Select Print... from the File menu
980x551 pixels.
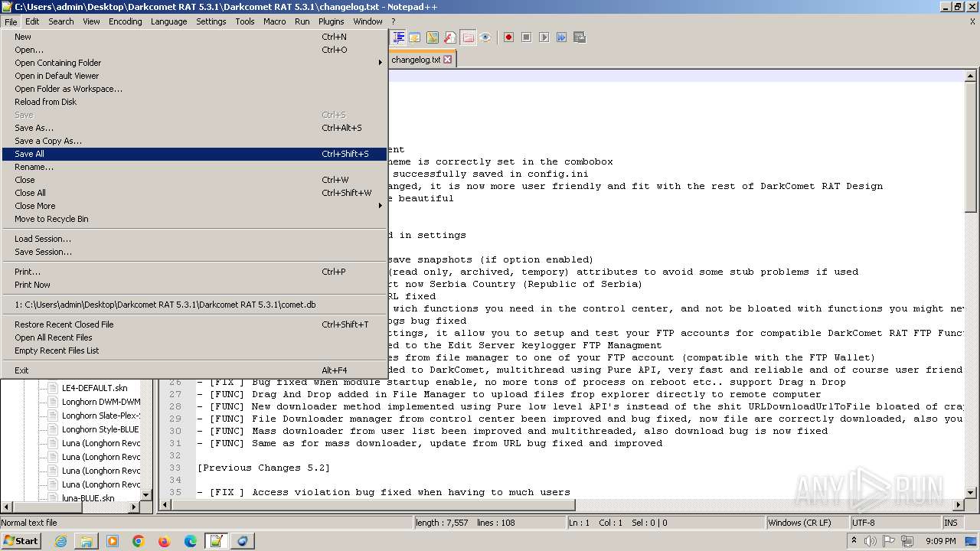[x=194, y=272]
